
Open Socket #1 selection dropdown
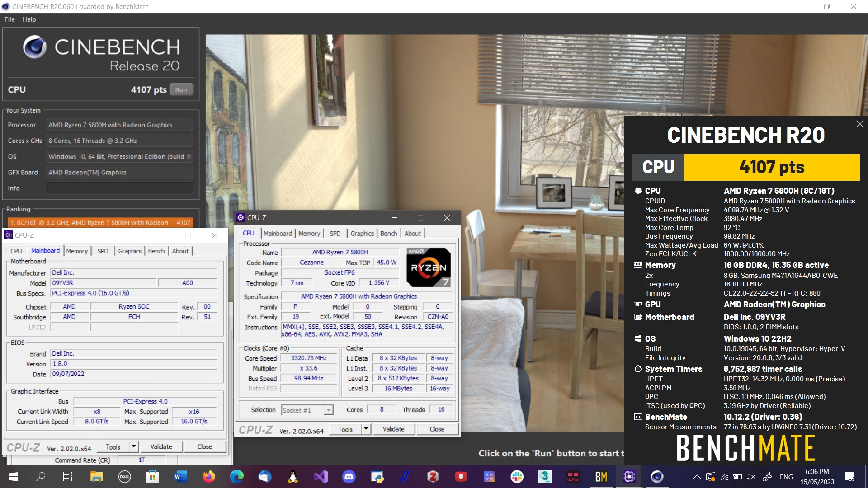click(307, 410)
